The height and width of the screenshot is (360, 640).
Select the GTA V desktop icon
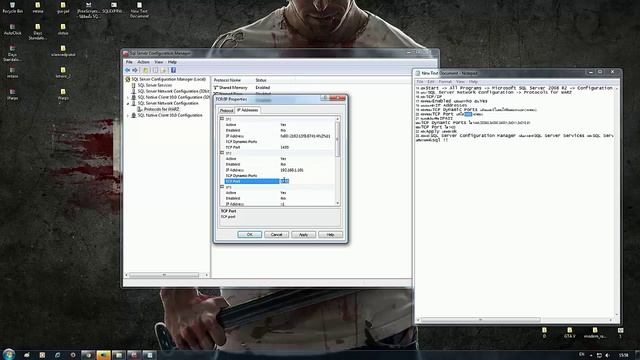569,333
